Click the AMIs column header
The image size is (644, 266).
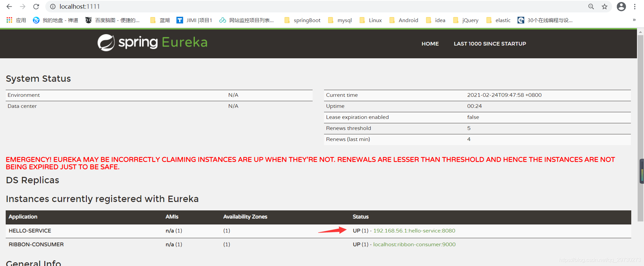[172, 217]
